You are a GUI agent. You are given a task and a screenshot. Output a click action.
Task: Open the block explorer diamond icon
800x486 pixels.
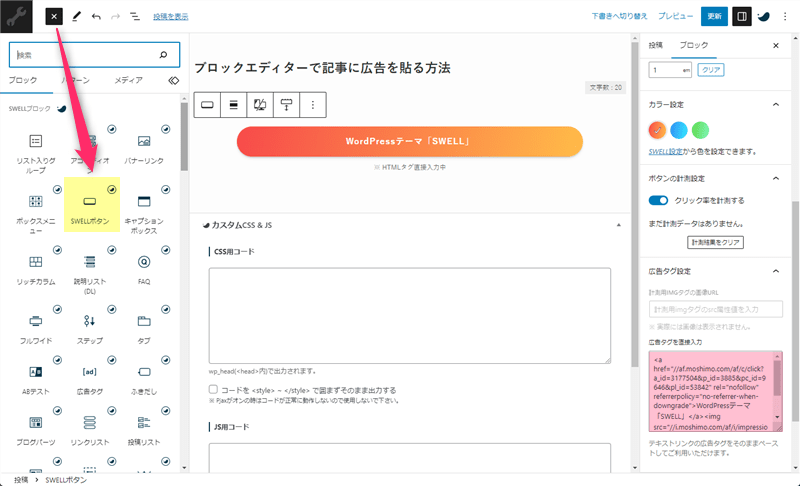(173, 81)
